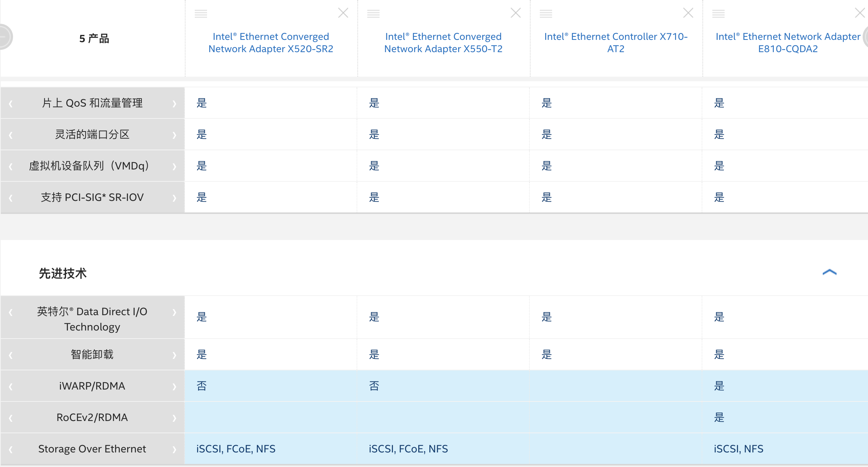Image resolution: width=868 pixels, height=467 pixels.
Task: Click right arrow on Data Direct I/O Technology row
Action: [174, 312]
